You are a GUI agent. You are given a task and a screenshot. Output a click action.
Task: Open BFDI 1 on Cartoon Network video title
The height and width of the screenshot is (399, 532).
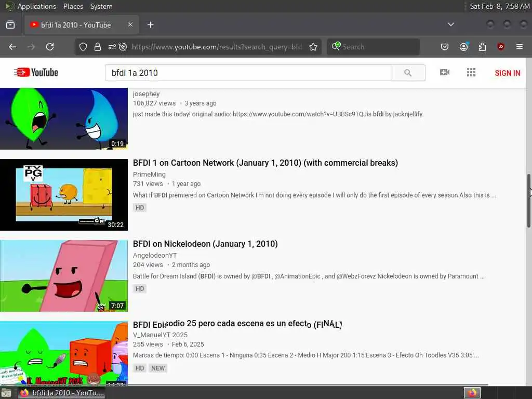pos(265,163)
